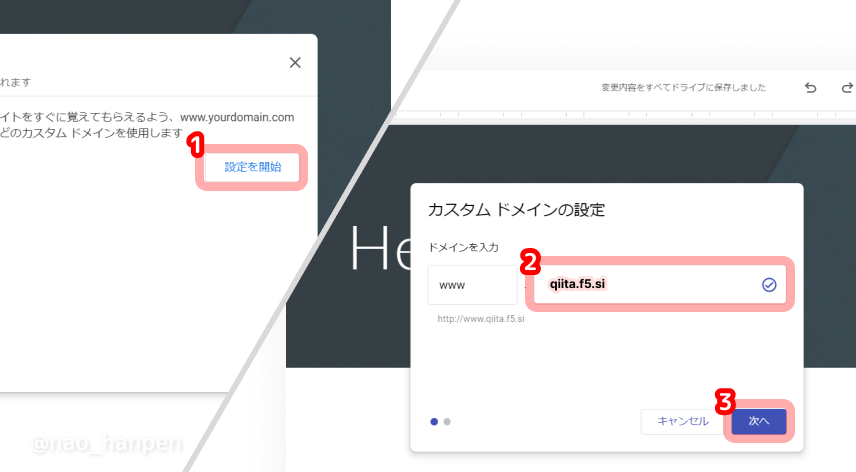Click the redo arrow icon
This screenshot has height=472, width=856.
click(847, 87)
